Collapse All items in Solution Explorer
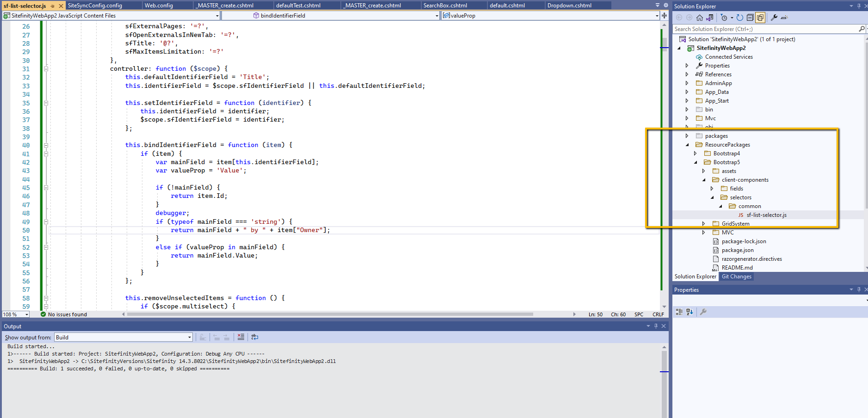This screenshot has width=868, height=418. (x=750, y=18)
